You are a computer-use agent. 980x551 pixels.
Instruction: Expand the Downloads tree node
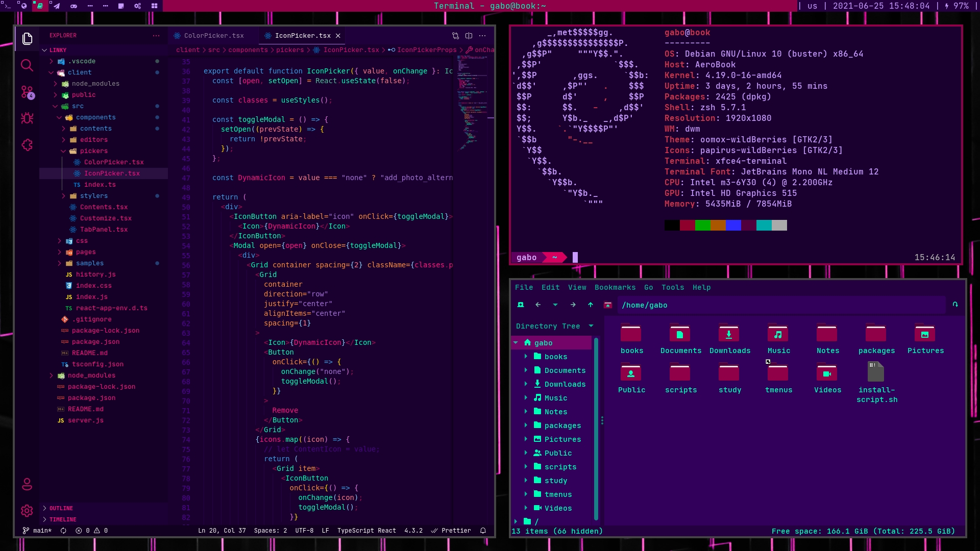[x=526, y=384]
